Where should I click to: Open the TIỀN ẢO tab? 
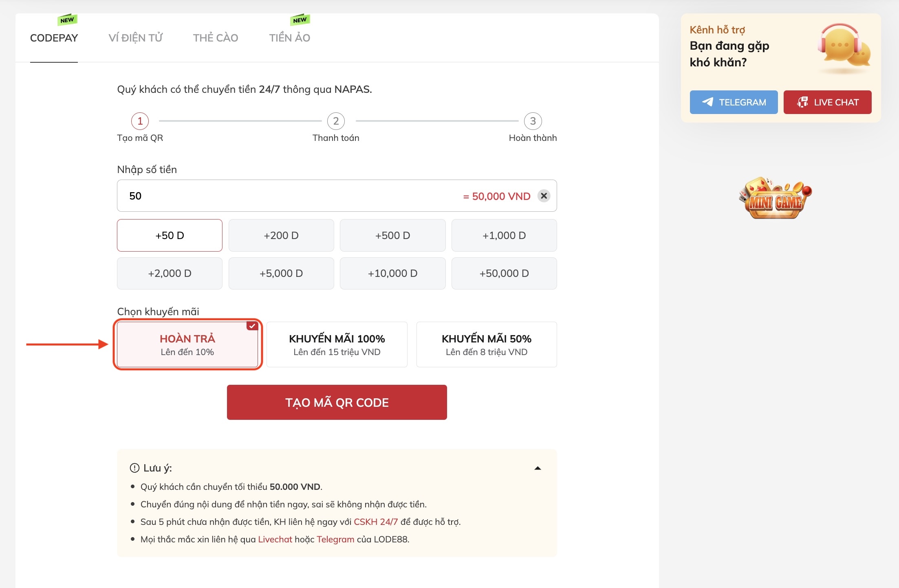[289, 38]
